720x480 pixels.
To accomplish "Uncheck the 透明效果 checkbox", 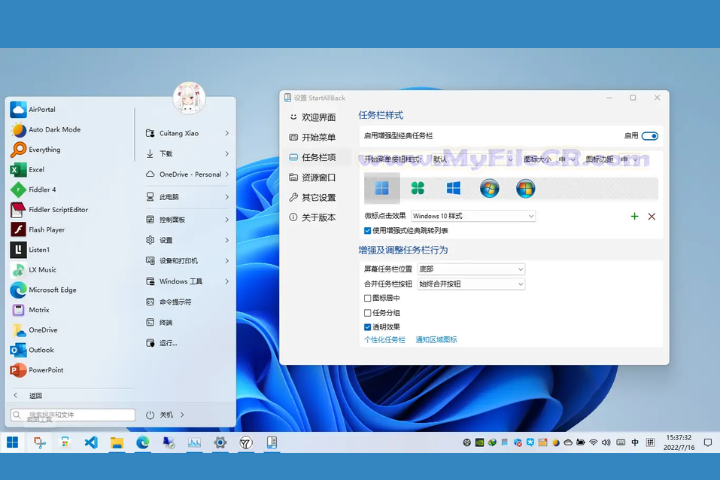I will (367, 327).
